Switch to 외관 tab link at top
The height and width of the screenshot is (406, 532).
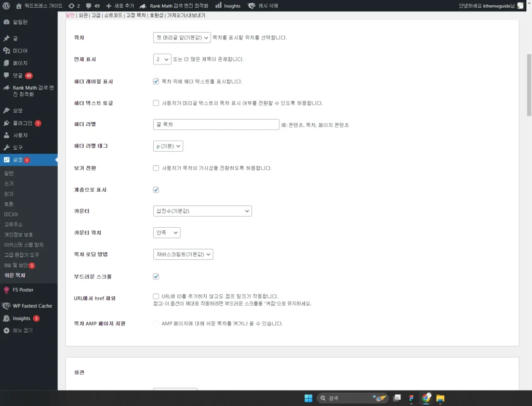click(83, 15)
